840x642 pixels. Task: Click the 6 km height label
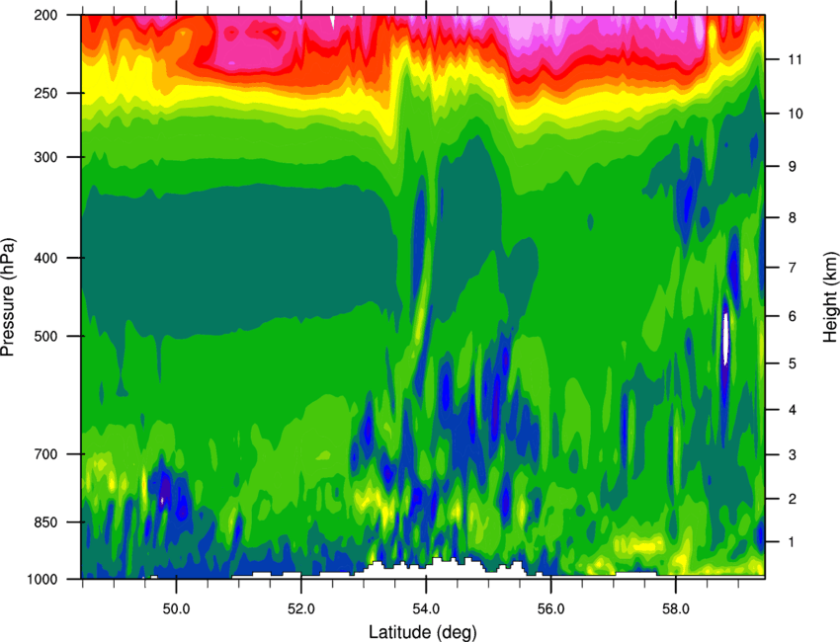pyautogui.click(x=792, y=316)
